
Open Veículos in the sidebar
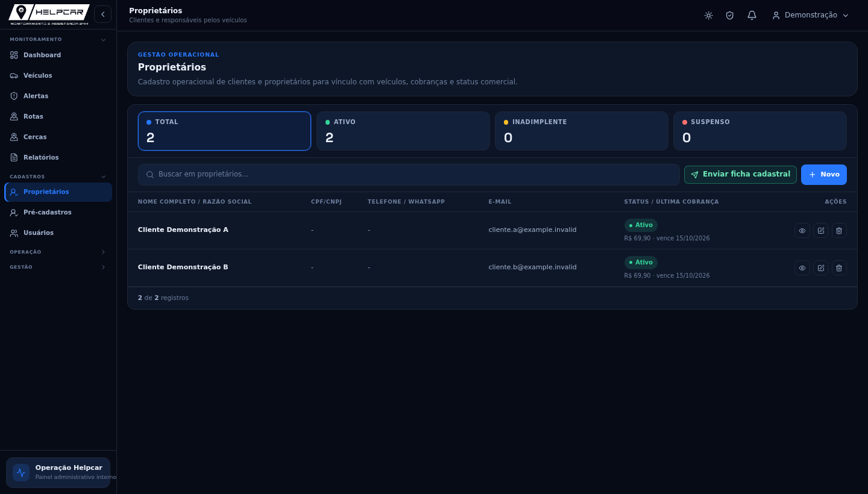pos(58,75)
